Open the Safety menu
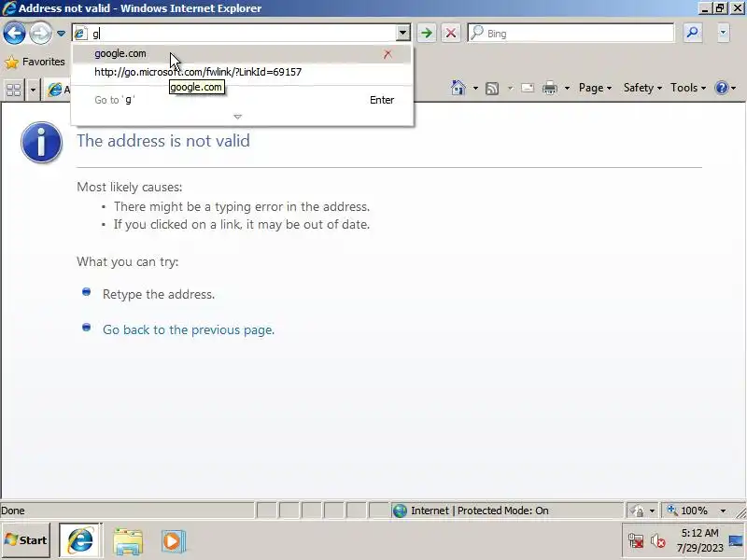The height and width of the screenshot is (560, 747). 642,88
